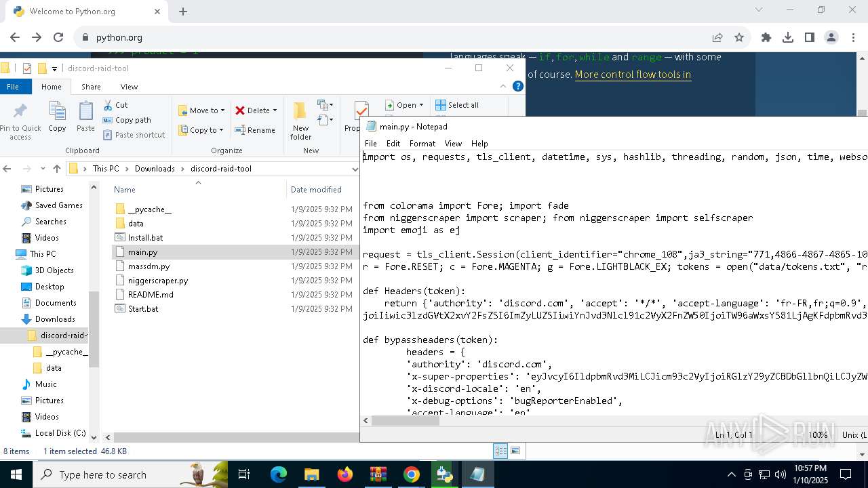Open Notepad Edit menu
Screen dimensions: 868x488
click(393, 144)
